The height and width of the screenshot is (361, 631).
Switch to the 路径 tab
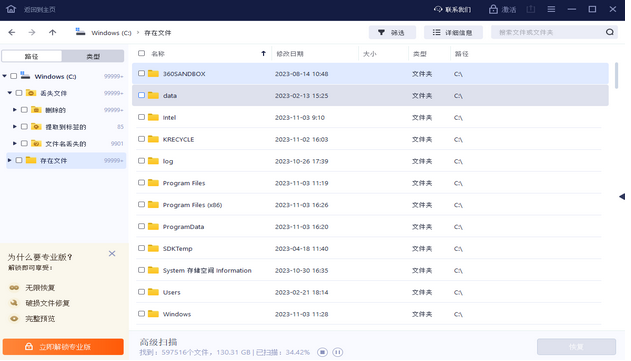tap(32, 56)
